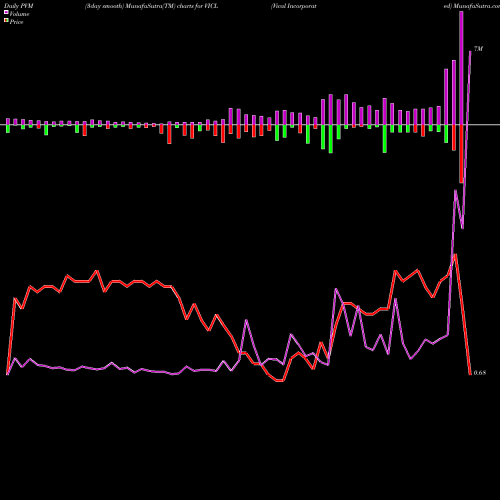Image resolution: width=500 pixels, height=500 pixels.
Task: Click the longest red price bar below the axis
Action: [x=461, y=154]
